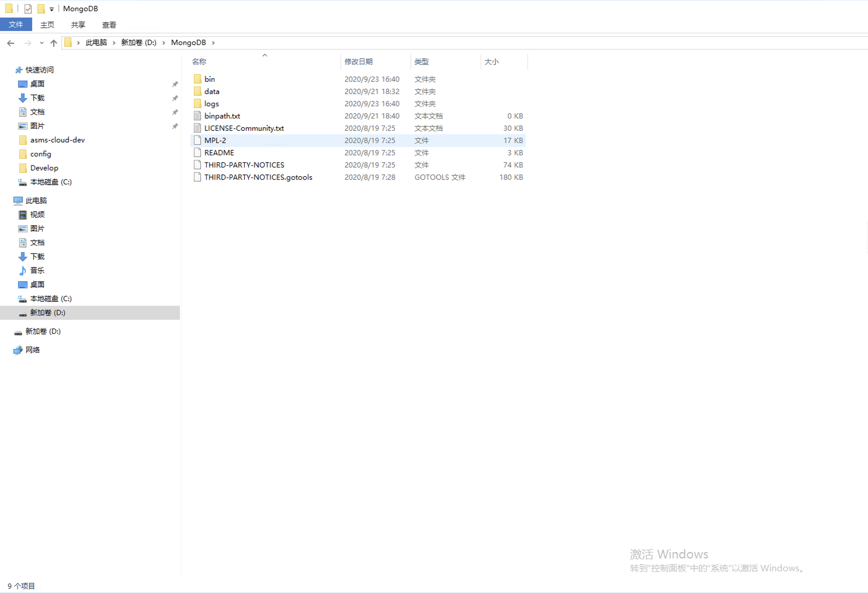Click the Properties checkmark icon in title bar

point(28,8)
